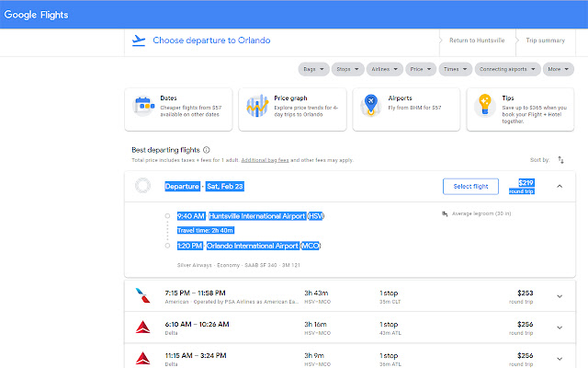Expand the 11:15 AM Delta flight details
This screenshot has height=368, width=588.
[560, 359]
